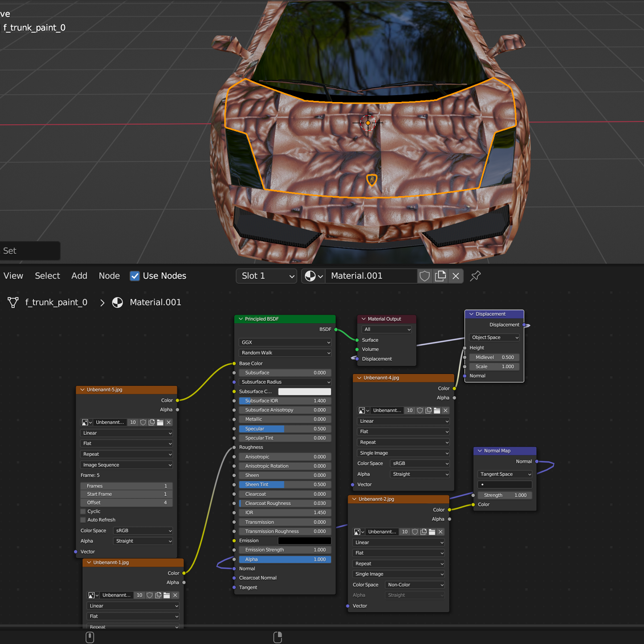Image resolution: width=644 pixels, height=644 pixels.
Task: Toggle fake user shield in Unbenannt-2.jpg node
Action: tap(415, 532)
